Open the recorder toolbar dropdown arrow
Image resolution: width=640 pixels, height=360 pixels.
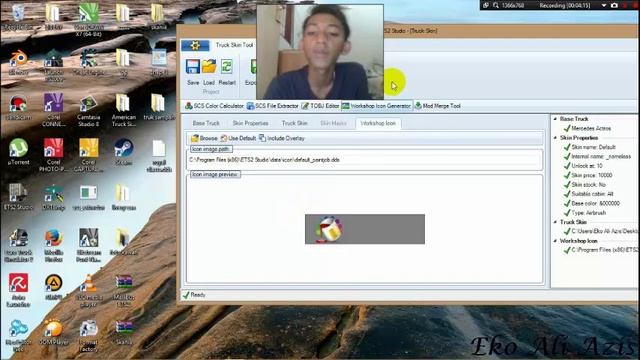pos(604,5)
